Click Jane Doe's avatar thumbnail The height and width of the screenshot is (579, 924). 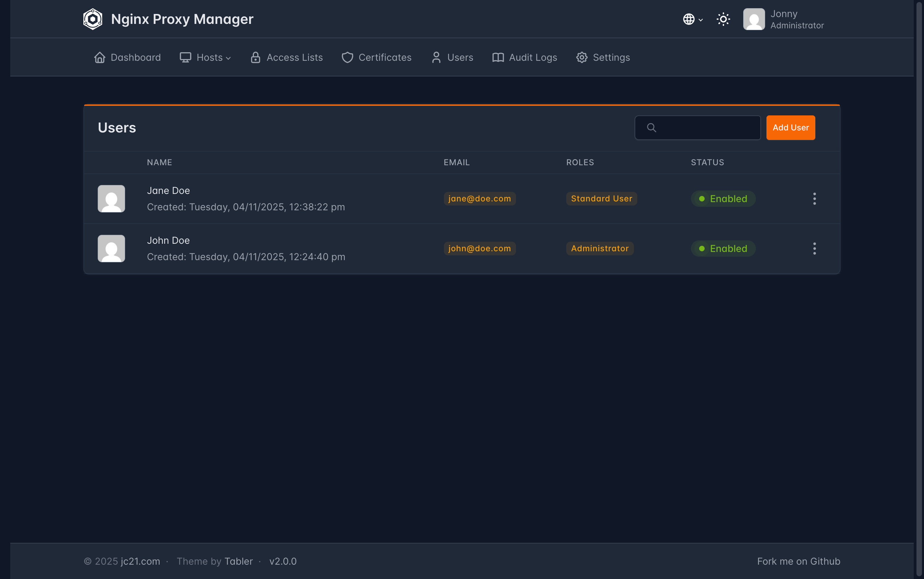point(111,199)
